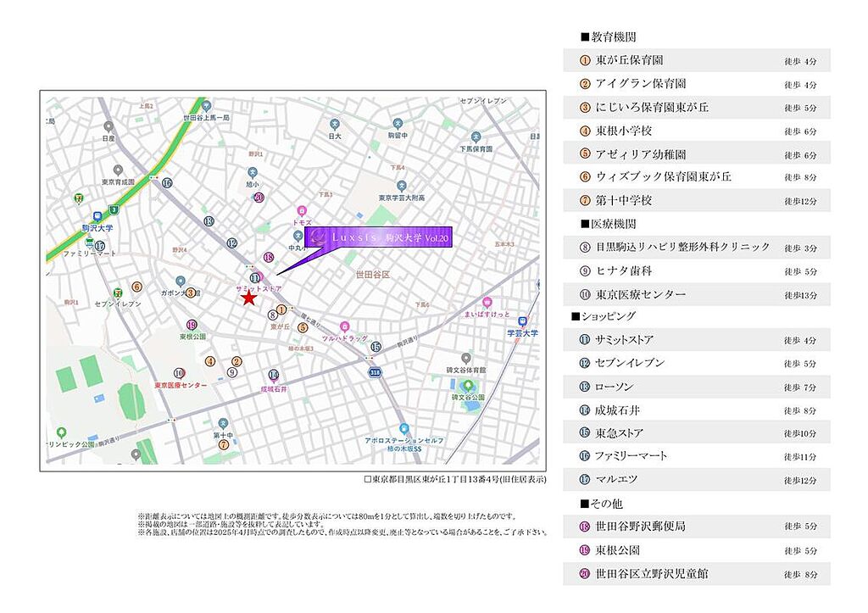Click the 教育機関 section heading
The image size is (868, 613).
(609, 38)
